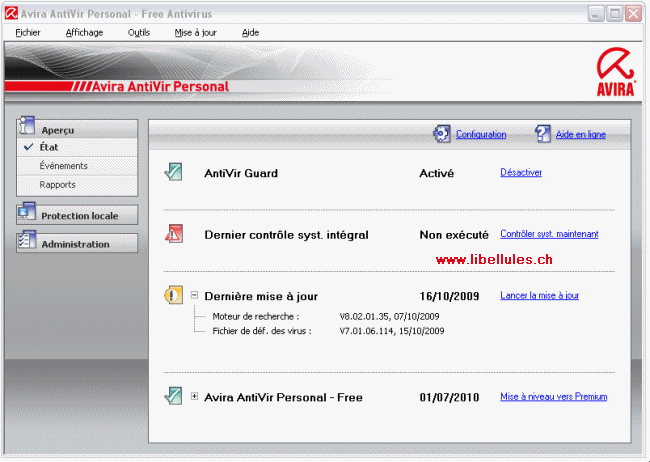Open the Outils menu
The height and width of the screenshot is (462, 650).
click(139, 32)
